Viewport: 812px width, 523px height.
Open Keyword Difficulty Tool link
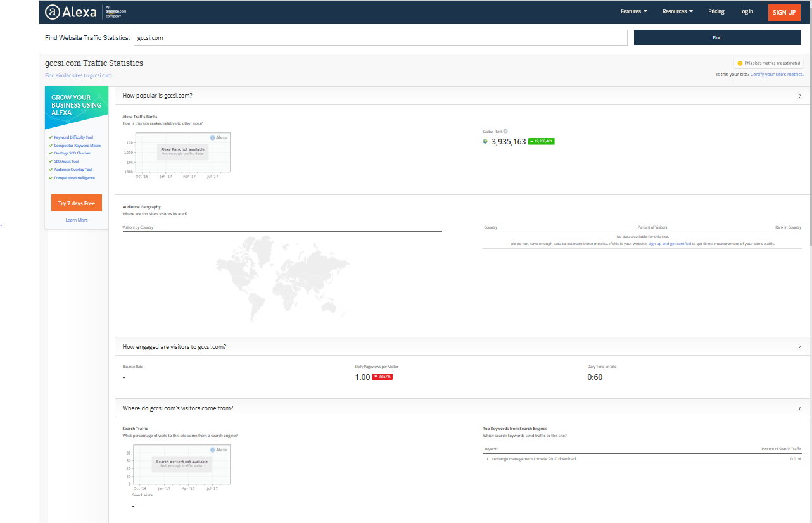point(73,137)
